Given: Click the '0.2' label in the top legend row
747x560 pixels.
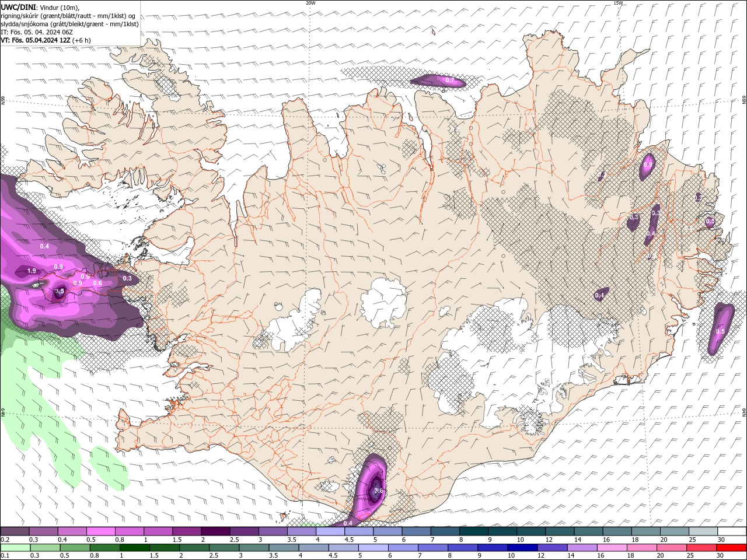Looking at the screenshot, I should tap(5, 540).
